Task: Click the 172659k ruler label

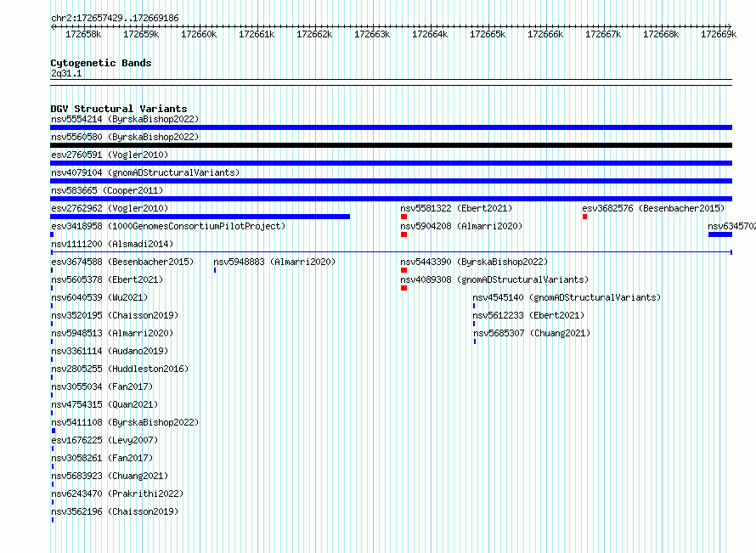Action: click(x=141, y=34)
